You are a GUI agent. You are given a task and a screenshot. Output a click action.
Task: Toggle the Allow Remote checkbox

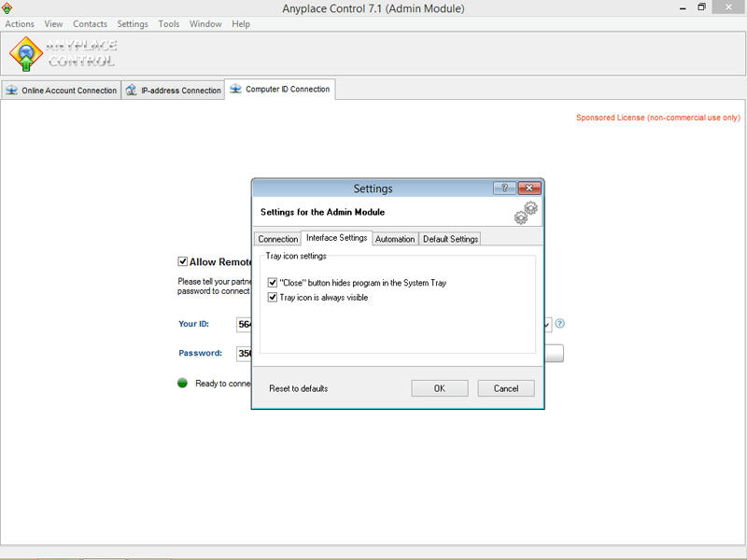tap(182, 261)
